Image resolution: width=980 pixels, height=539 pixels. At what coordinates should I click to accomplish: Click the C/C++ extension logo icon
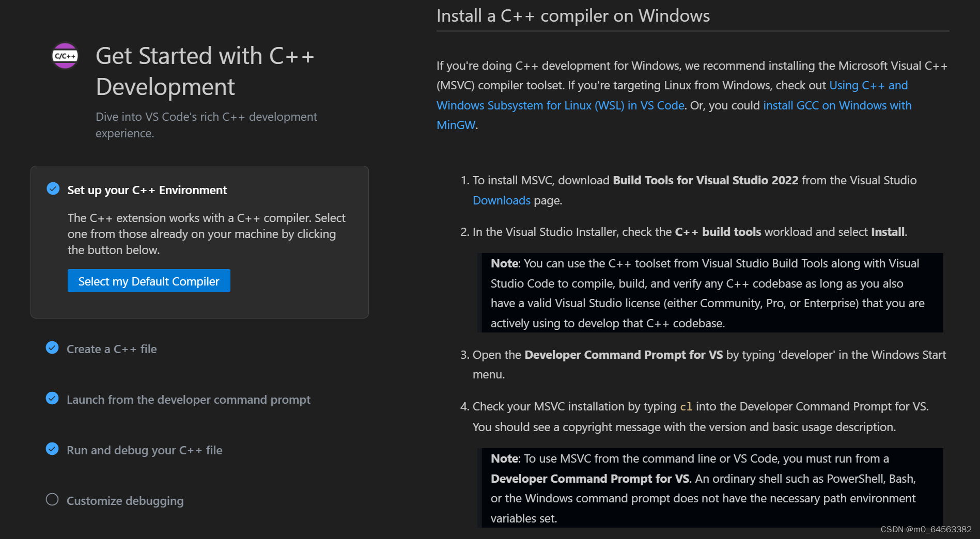[x=65, y=56]
